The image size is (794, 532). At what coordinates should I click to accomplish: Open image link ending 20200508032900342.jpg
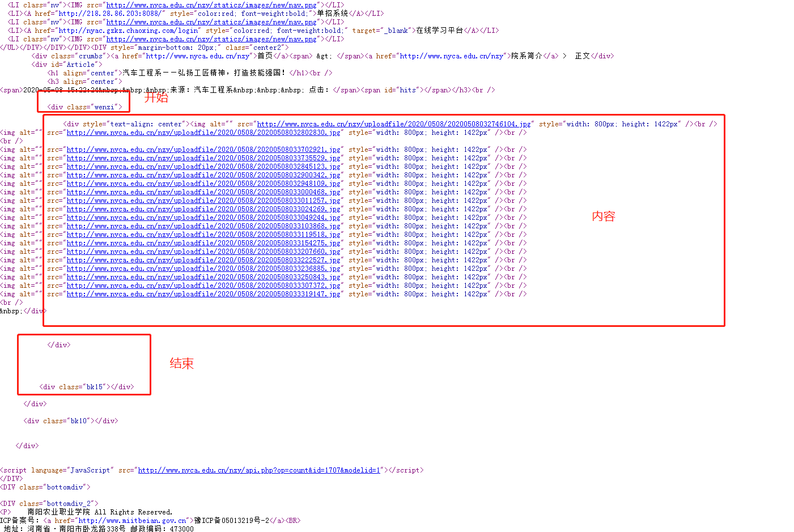(203, 175)
